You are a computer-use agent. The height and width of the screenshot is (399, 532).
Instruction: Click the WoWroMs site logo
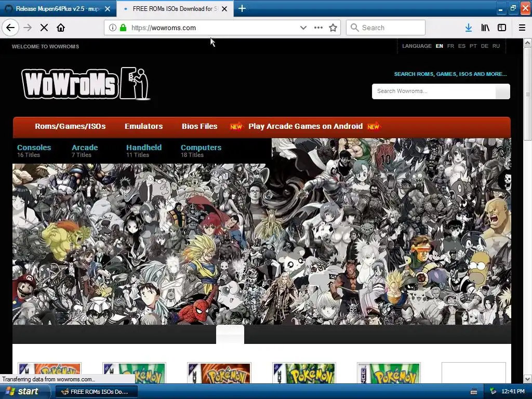[x=86, y=83]
